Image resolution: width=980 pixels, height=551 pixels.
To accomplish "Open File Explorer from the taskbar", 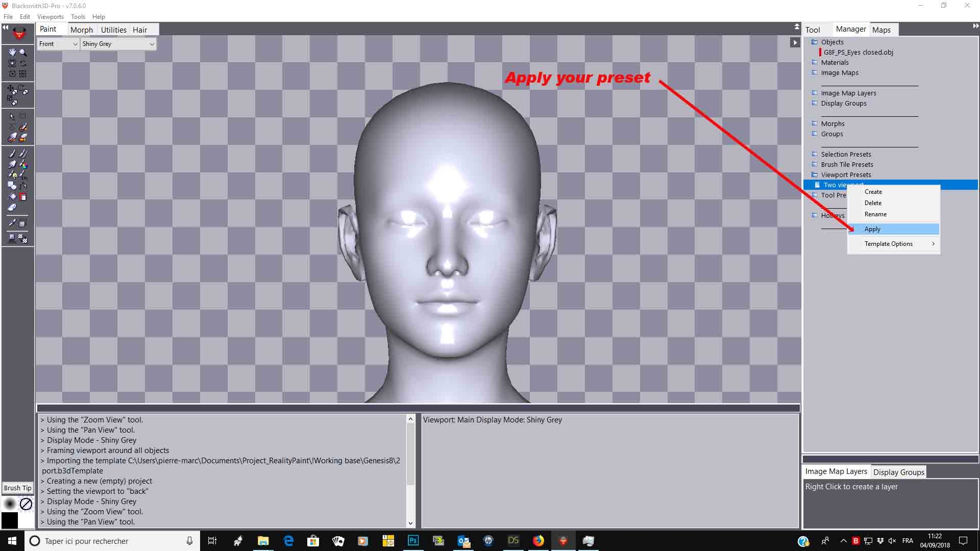I will 263,541.
